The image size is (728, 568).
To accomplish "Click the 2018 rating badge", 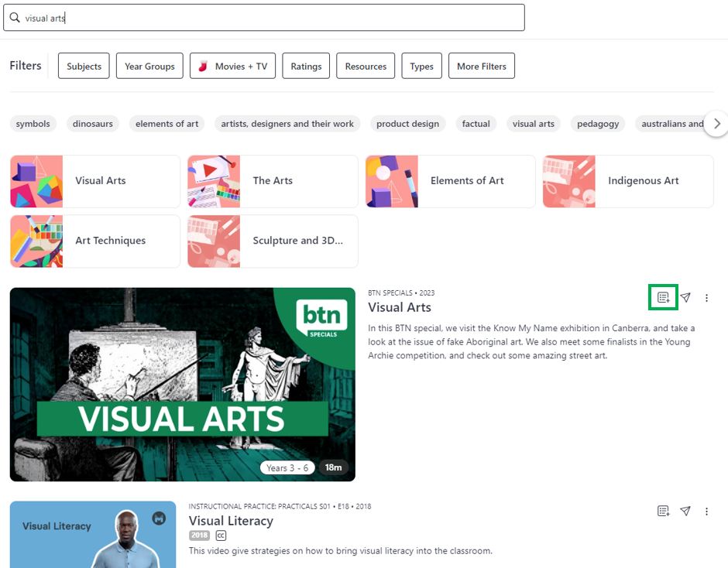I will (200, 535).
